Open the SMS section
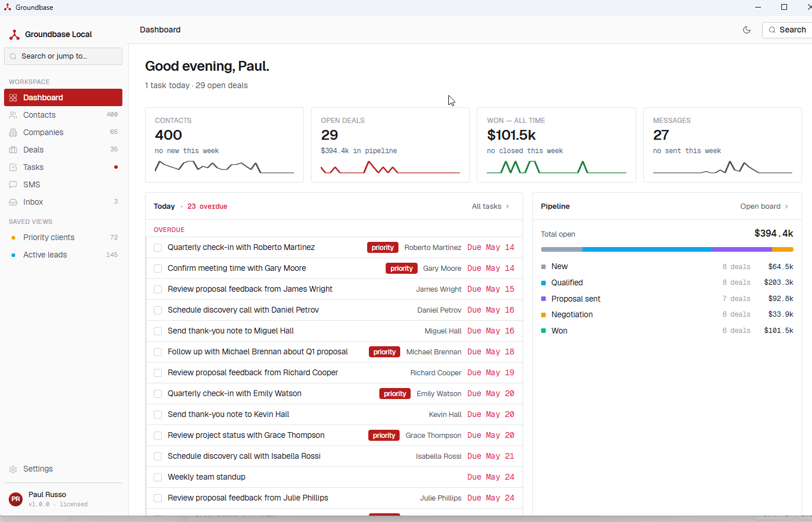The width and height of the screenshot is (812, 522). (63, 184)
